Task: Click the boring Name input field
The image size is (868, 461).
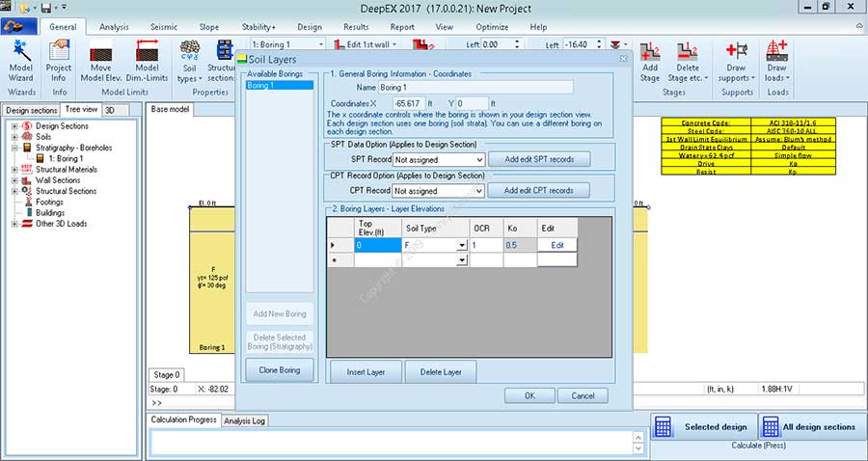Action: 475,87
